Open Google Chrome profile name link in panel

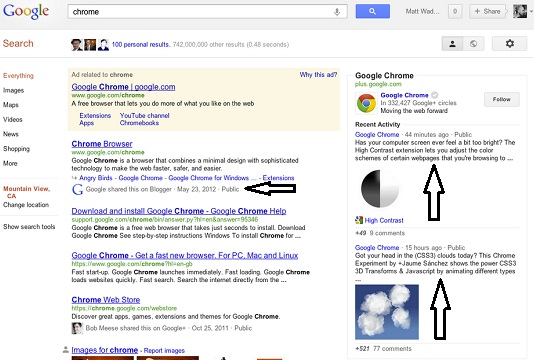point(404,95)
